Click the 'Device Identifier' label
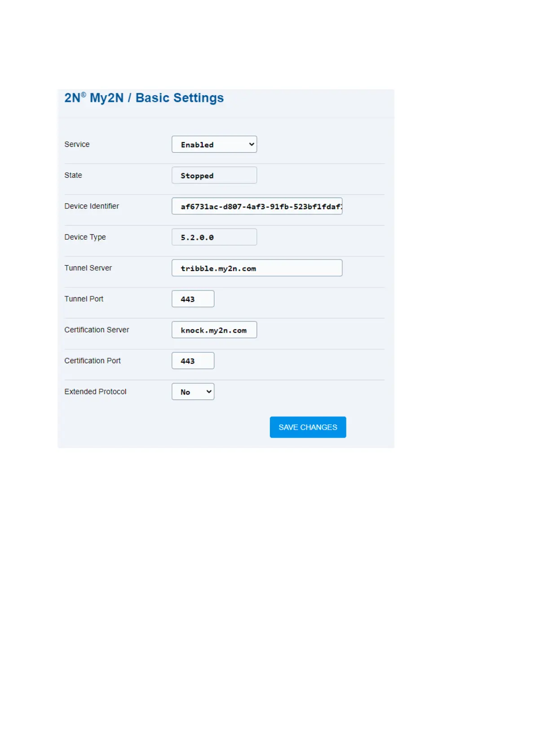 point(92,206)
